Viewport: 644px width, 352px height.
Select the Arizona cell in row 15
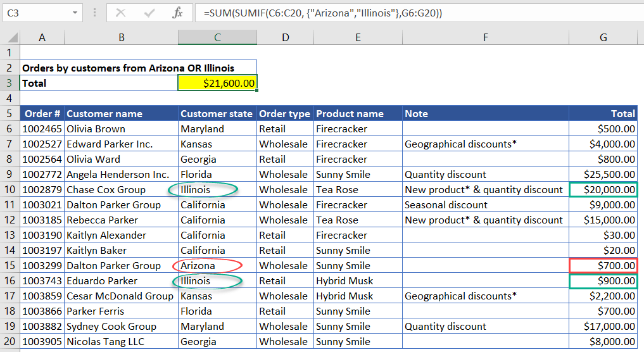[x=217, y=266]
